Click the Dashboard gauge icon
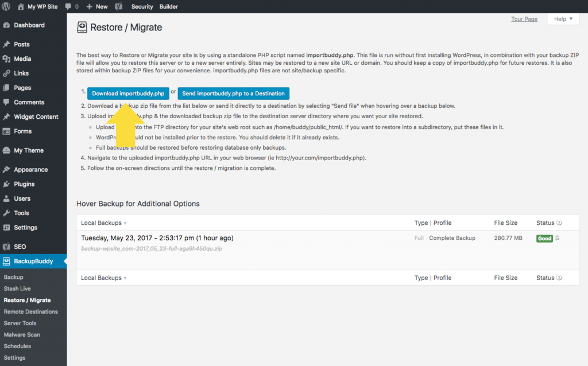 coord(6,25)
